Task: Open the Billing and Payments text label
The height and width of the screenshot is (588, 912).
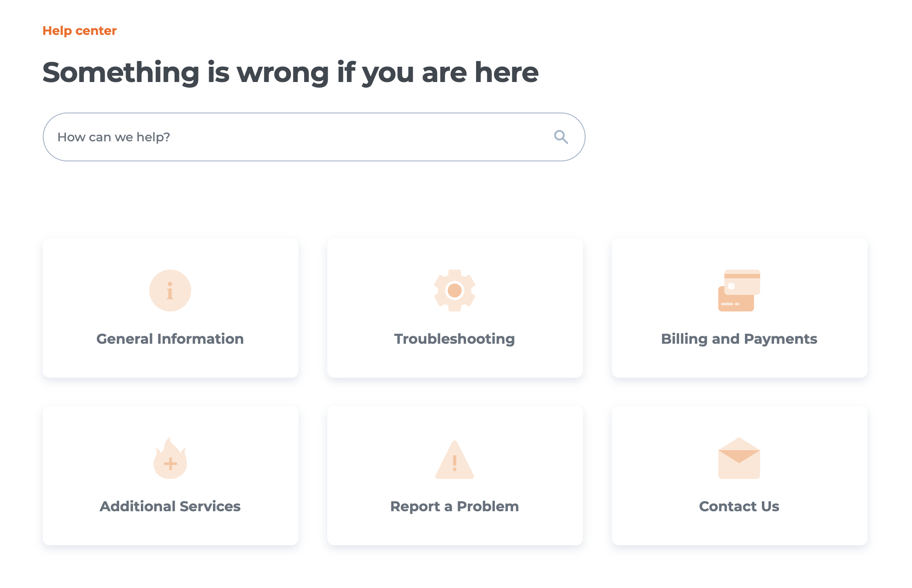Action: point(739,339)
